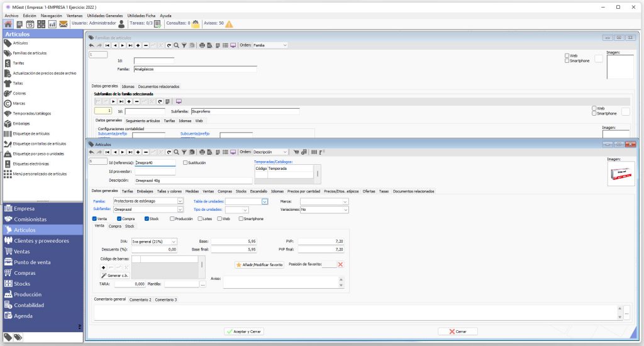Image resolution: width=644 pixels, height=346 pixels.
Task: Click print icon in Artículos window toolbar
Action: (x=202, y=152)
